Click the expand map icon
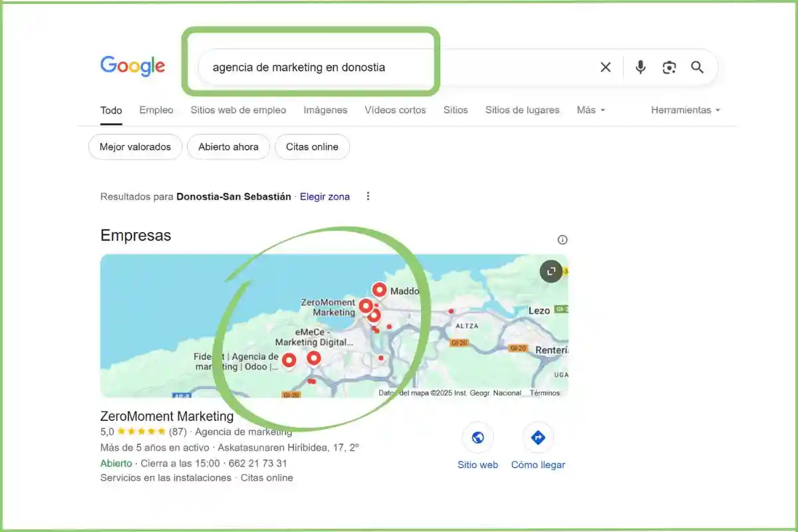 [x=551, y=271]
